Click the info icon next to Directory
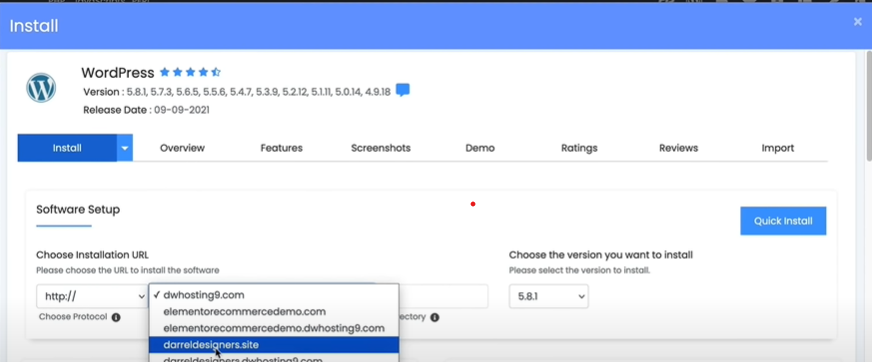872x362 pixels. tap(434, 318)
